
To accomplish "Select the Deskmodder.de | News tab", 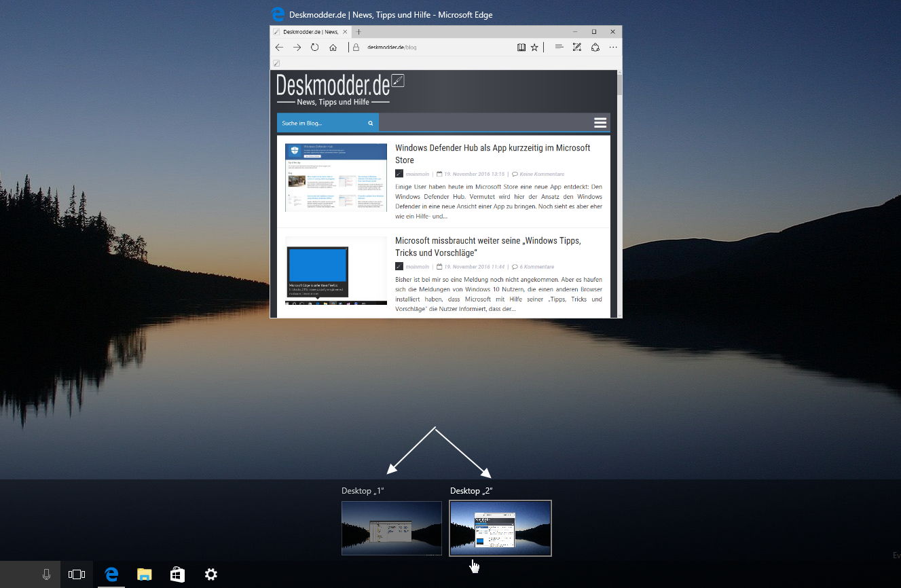I will (x=311, y=32).
